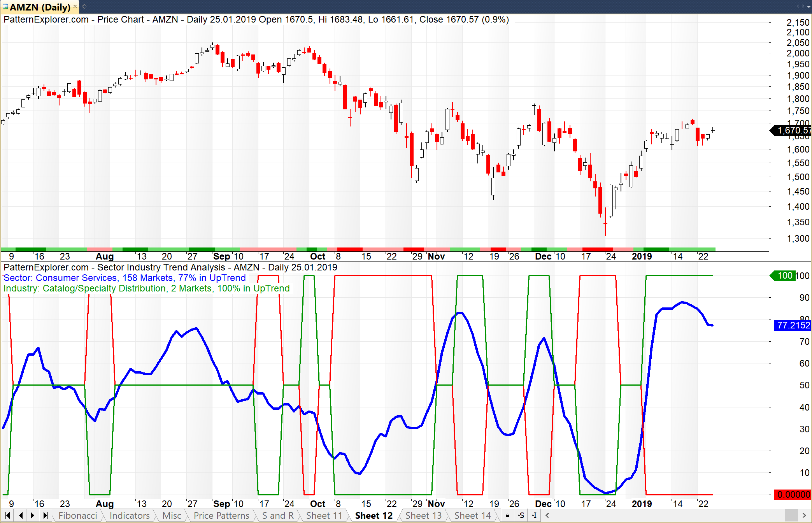Switch to the Fibonacci sheet
This screenshot has width=812, height=523.
(x=77, y=516)
